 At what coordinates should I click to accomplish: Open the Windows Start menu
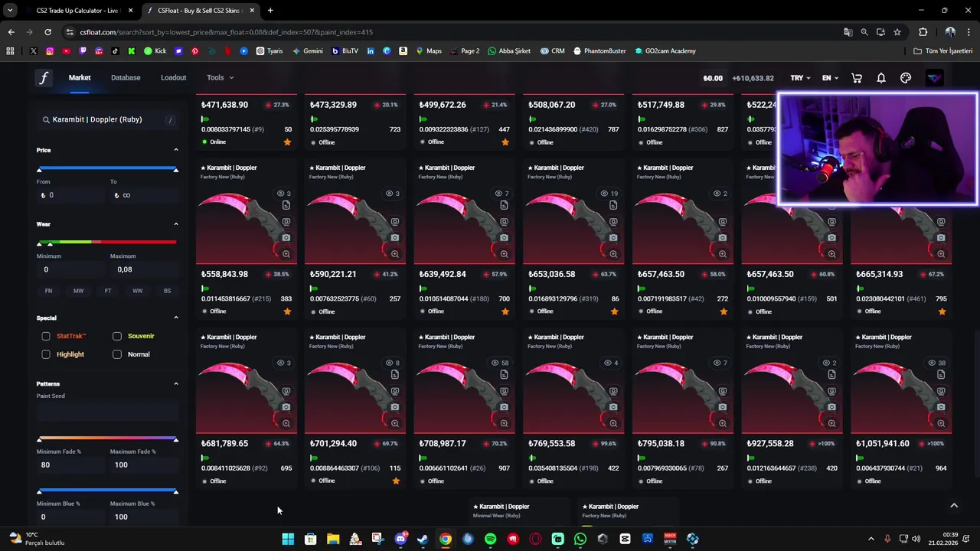coord(288,539)
